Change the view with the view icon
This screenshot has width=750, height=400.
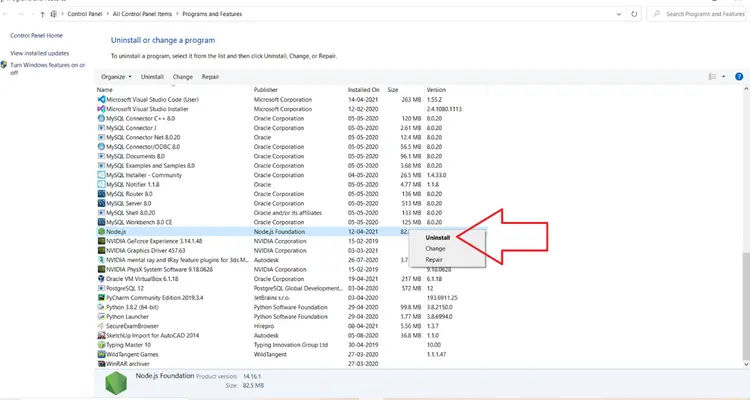click(712, 77)
